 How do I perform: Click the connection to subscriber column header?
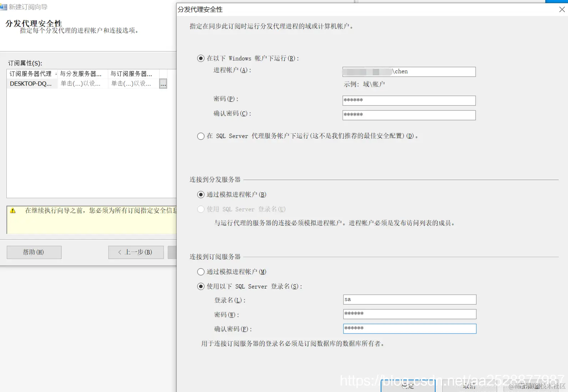[133, 74]
